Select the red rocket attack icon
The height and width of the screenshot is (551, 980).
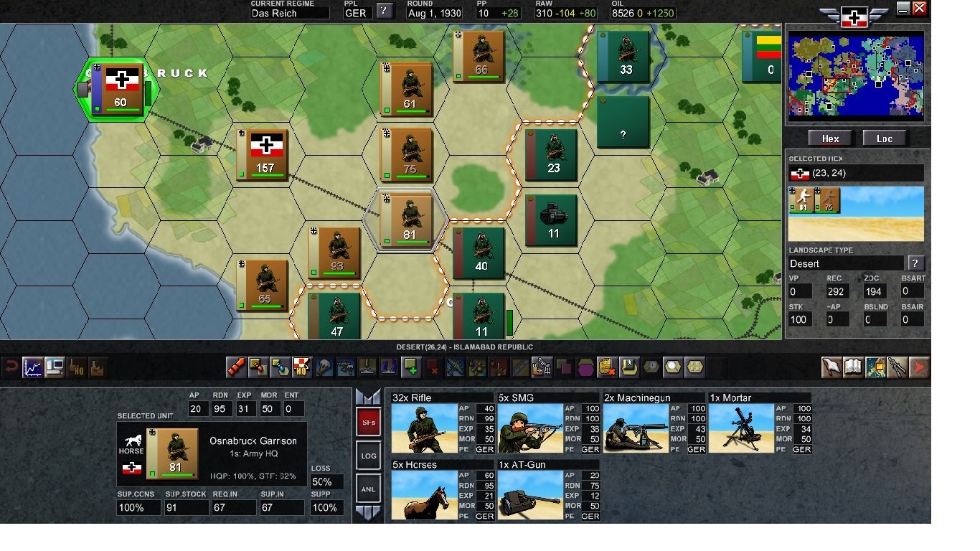(237, 367)
